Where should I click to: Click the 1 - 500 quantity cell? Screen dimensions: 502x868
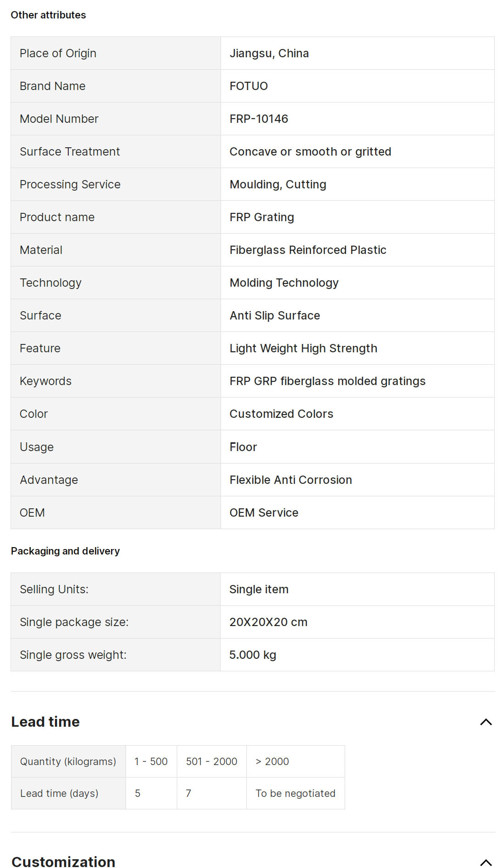151,761
